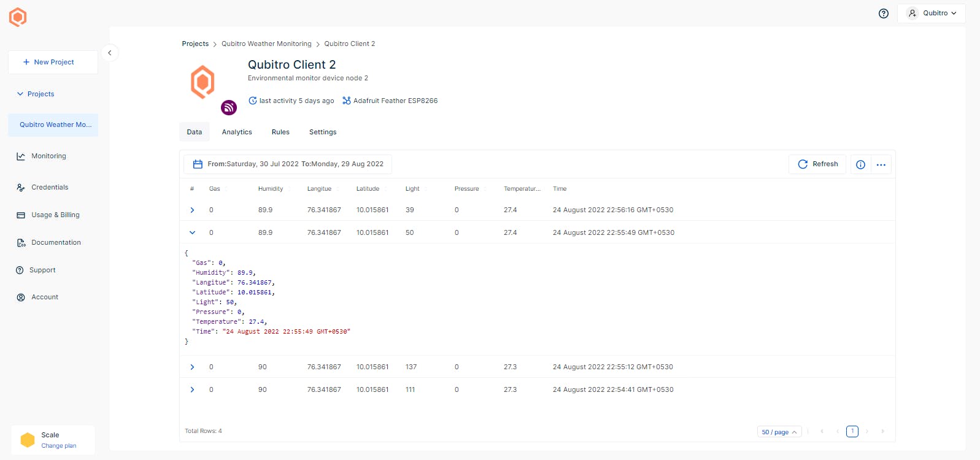Click the Monitoring chart icon
980x460 pixels.
pyautogui.click(x=21, y=156)
